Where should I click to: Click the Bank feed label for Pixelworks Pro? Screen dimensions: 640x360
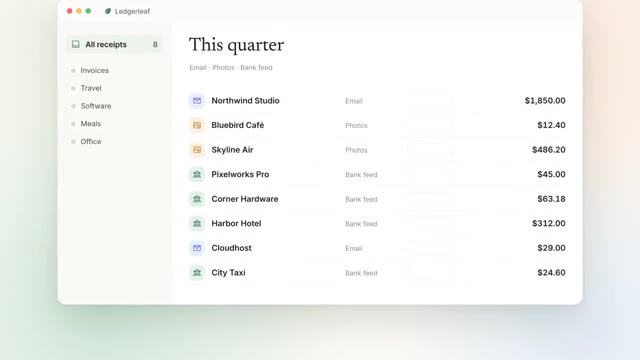pos(361,175)
